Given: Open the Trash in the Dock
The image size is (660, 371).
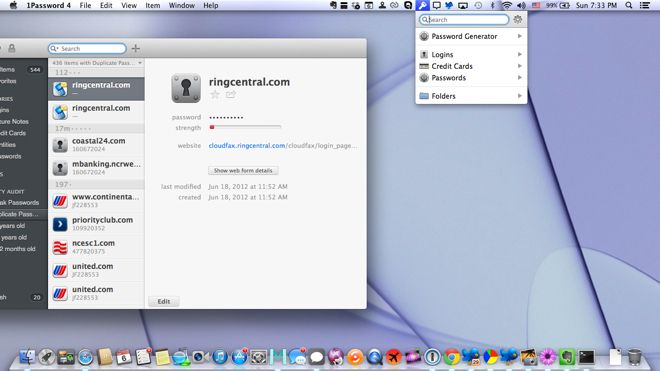Looking at the screenshot, I should coord(634,357).
